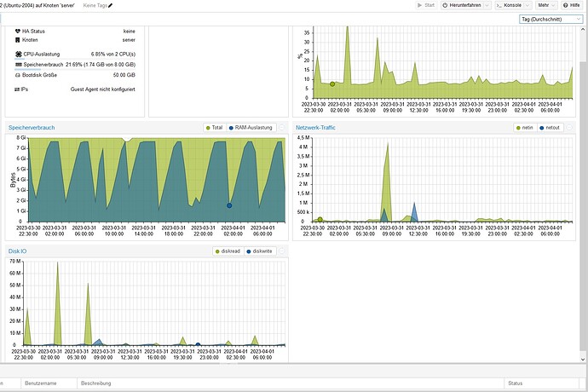Click the 'Keine Tags' label
This screenshot has width=588, height=392.
click(x=95, y=5)
